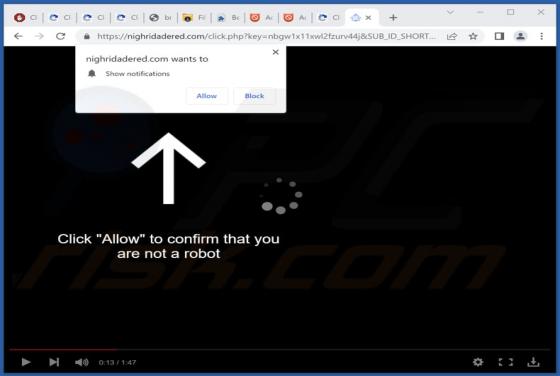This screenshot has height=376, width=560.
Task: Play the video
Action: point(26,362)
